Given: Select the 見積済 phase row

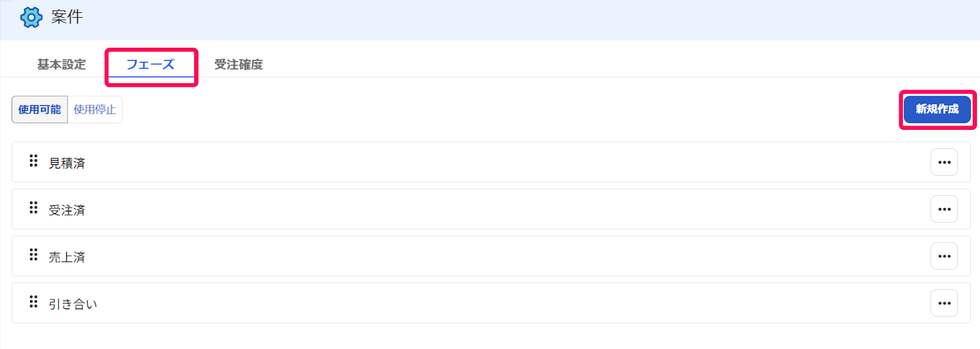Looking at the screenshot, I should (491, 162).
